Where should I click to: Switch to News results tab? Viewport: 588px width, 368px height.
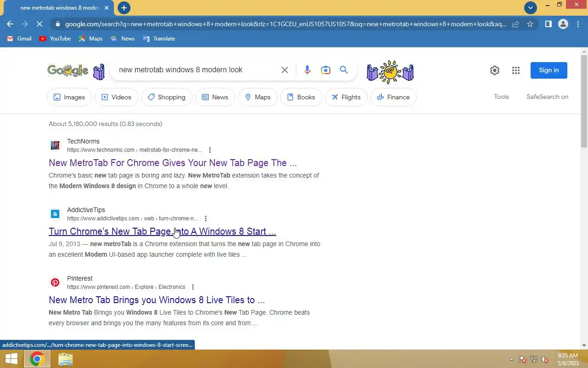215,97
